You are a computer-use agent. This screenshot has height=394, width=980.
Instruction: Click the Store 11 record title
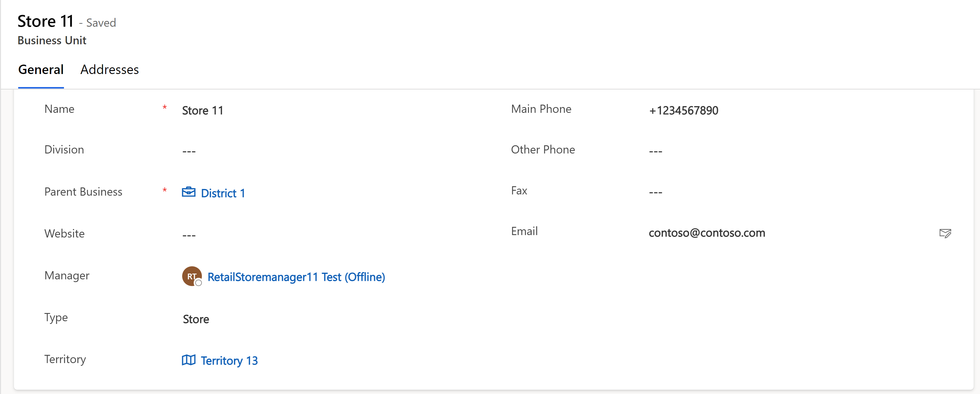click(x=46, y=21)
